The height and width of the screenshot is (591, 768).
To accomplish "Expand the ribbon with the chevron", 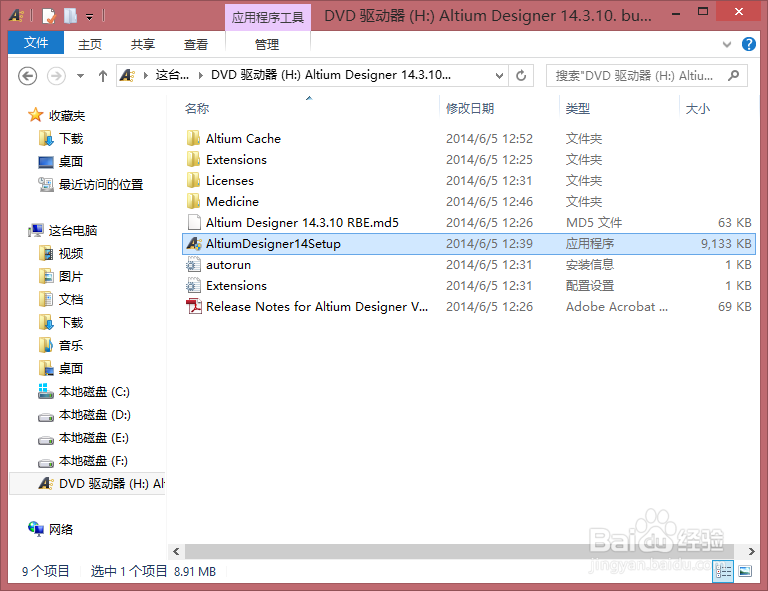I will pos(727,45).
